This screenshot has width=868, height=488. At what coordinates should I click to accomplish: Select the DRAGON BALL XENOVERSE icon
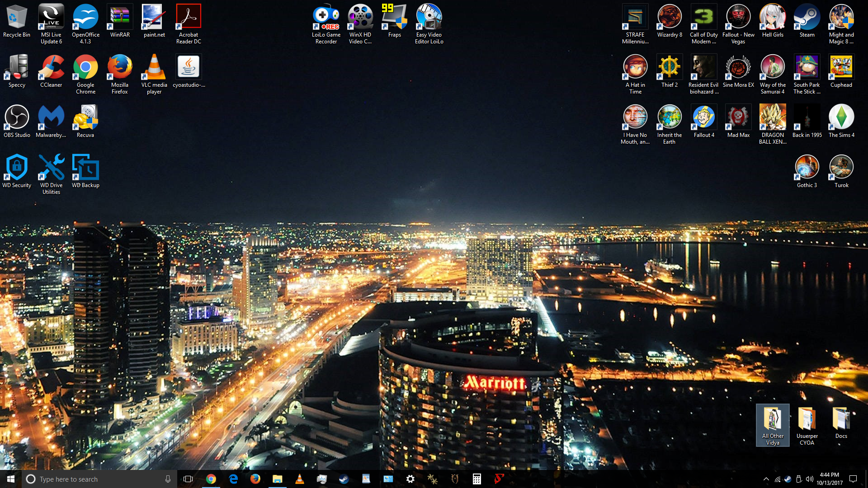773,125
